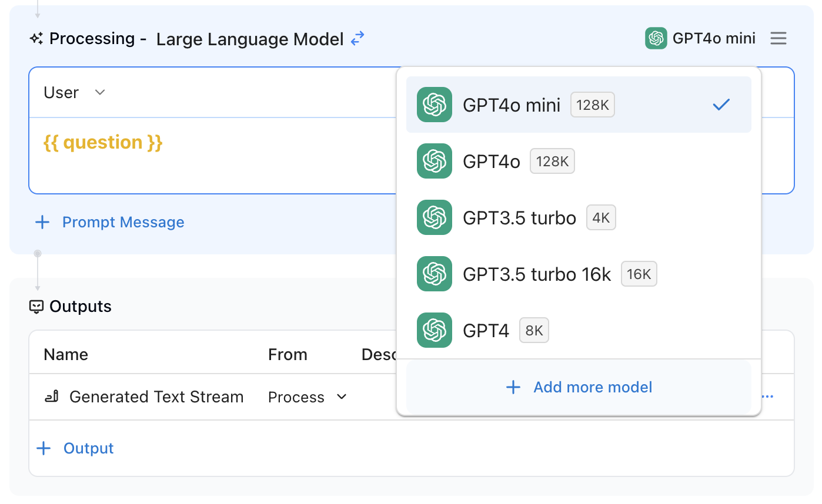Open the Process source dropdown
This screenshot has width=822, height=504.
click(308, 397)
